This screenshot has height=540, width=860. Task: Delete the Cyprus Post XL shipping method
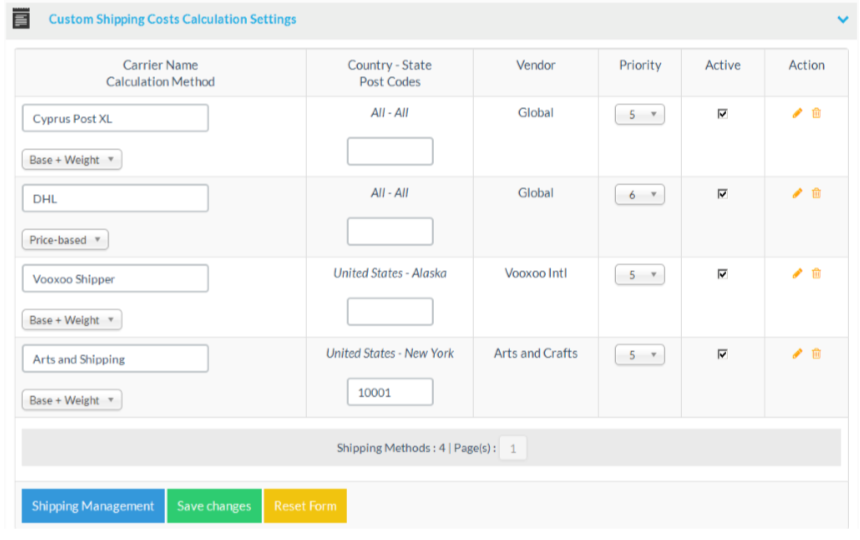(816, 113)
